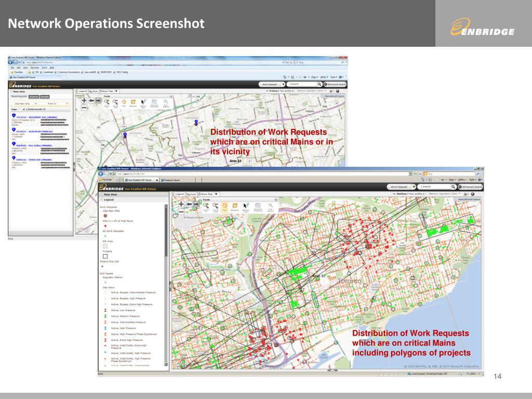532x399 pixels.
Task: Select the Pan hand tool in back viewer
Action: [124, 103]
